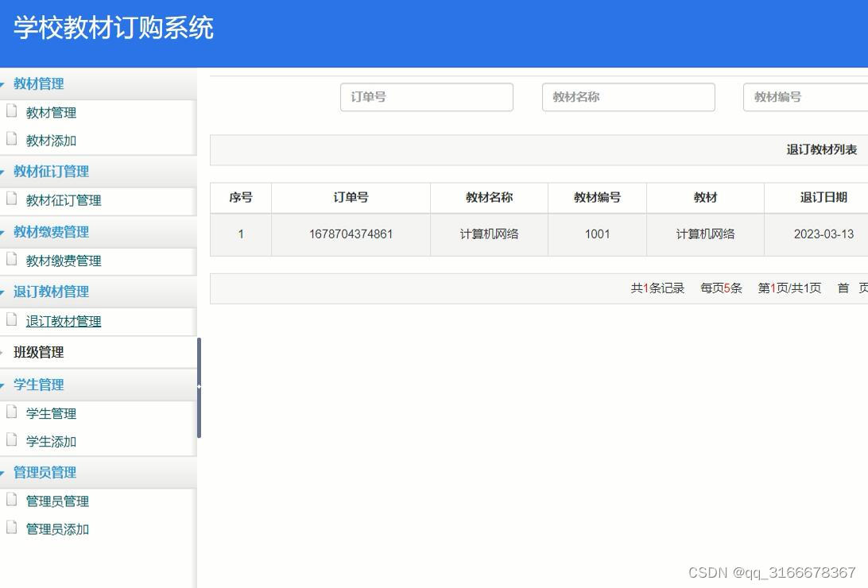
Task: Click the document icon next to 教材缴费管理 entry
Action: point(14,261)
